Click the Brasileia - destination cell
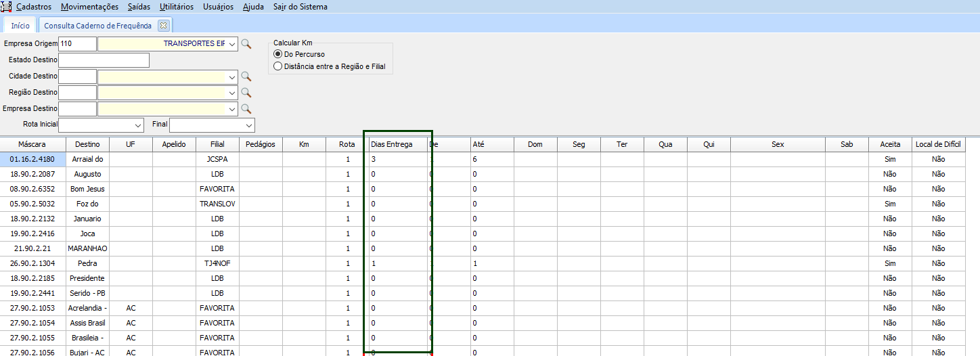 pos(87,338)
